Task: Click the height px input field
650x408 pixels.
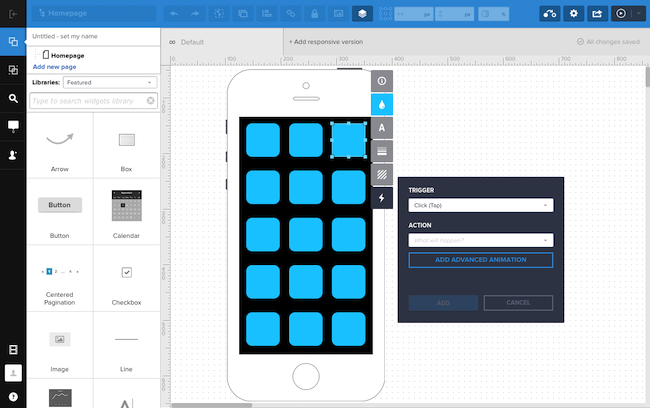Action: click(x=455, y=14)
